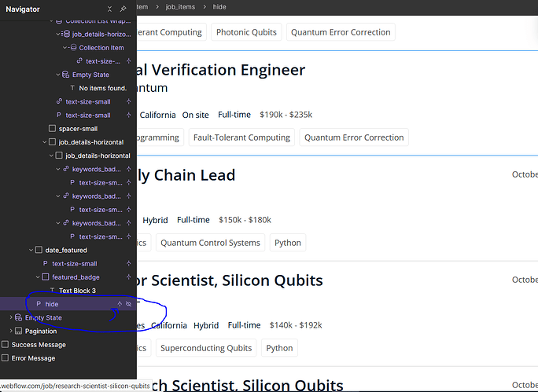
Task: Click the P icon of text-size-small under date_featured
Action: pos(45,263)
